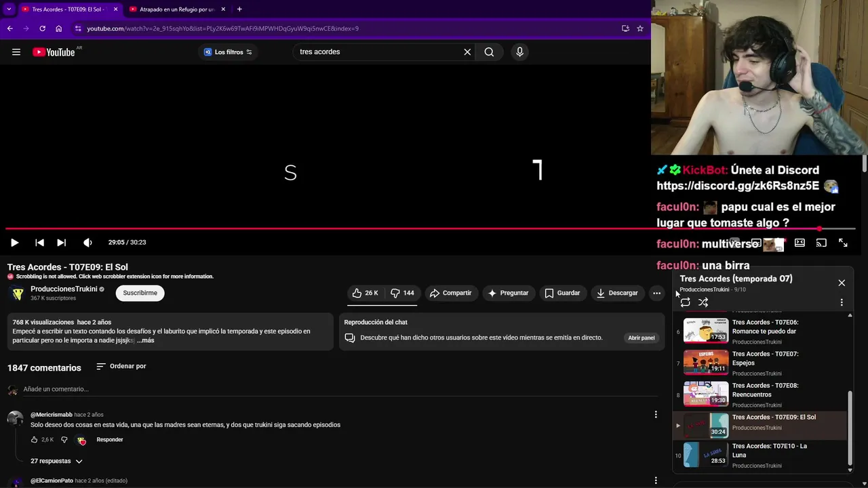Play T07E07 Espejos from the playlist
The height and width of the screenshot is (488, 868).
click(759, 363)
